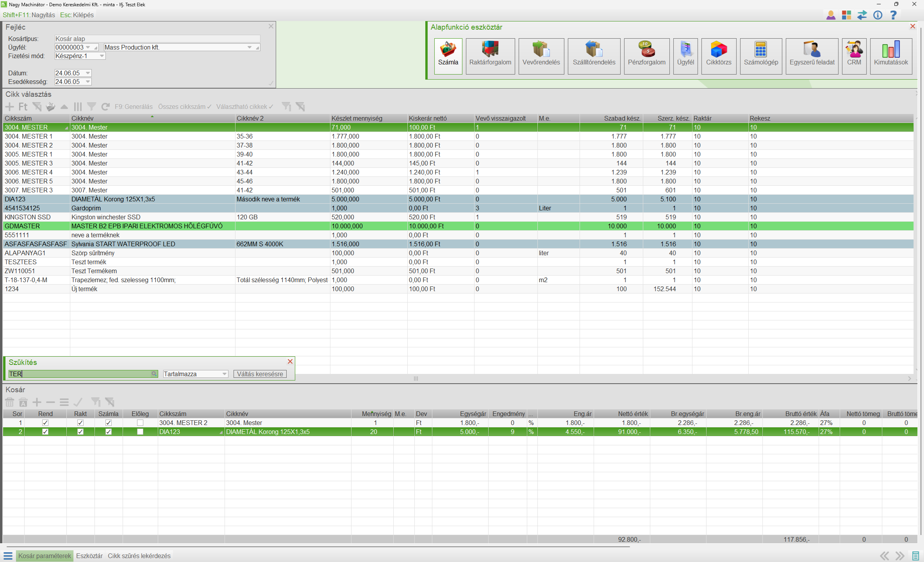Uncheck Rend checkbox in basket row 1
The height and width of the screenshot is (562, 924).
click(45, 423)
